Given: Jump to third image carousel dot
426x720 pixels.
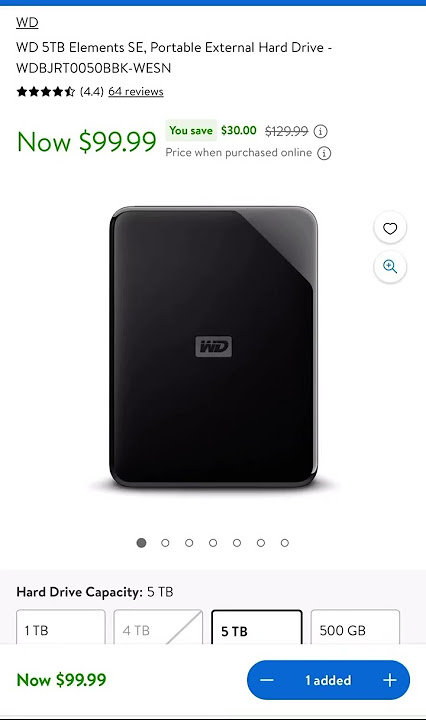Looking at the screenshot, I should tap(189, 543).
